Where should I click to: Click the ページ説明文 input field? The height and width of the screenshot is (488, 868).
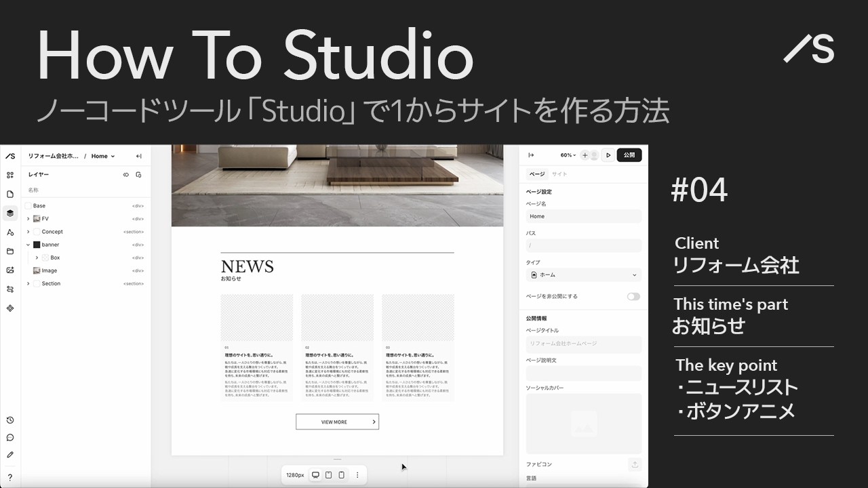[584, 373]
